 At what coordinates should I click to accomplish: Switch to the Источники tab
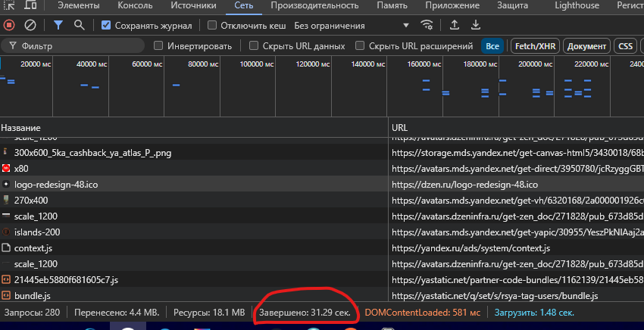(x=193, y=5)
